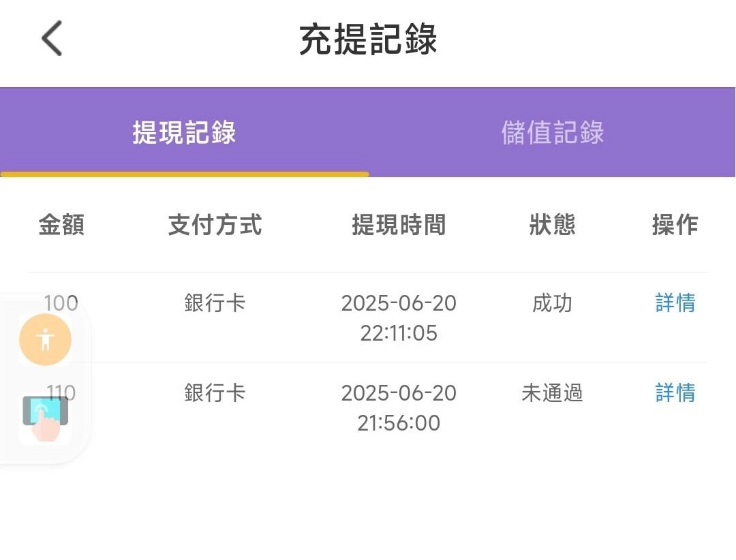Tap the back arrow icon
This screenshot has height=560, width=736.
pyautogui.click(x=52, y=38)
